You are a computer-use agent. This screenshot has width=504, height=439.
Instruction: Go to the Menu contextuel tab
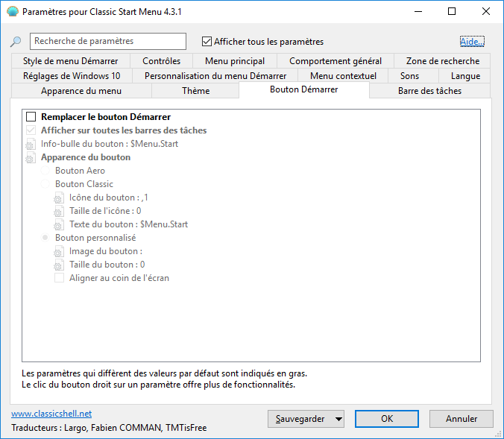[x=343, y=76]
